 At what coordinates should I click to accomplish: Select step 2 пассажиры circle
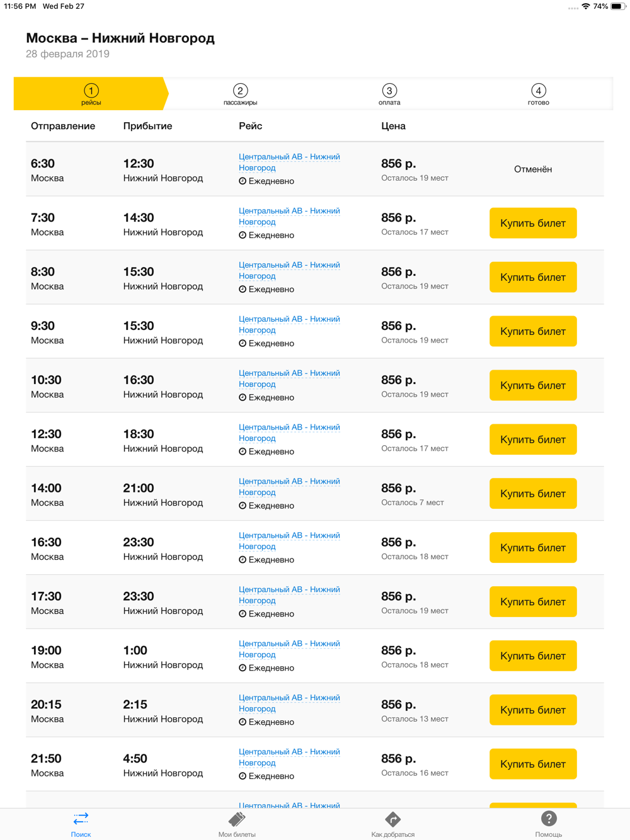(x=240, y=90)
